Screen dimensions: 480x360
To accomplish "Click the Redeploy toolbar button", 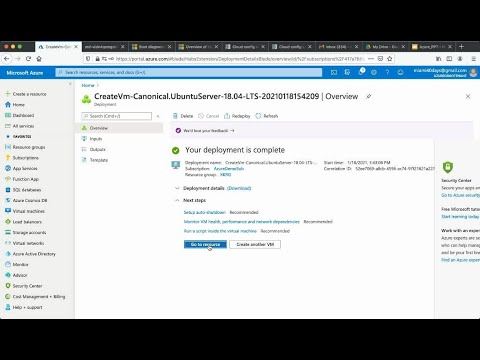I will point(237,116).
